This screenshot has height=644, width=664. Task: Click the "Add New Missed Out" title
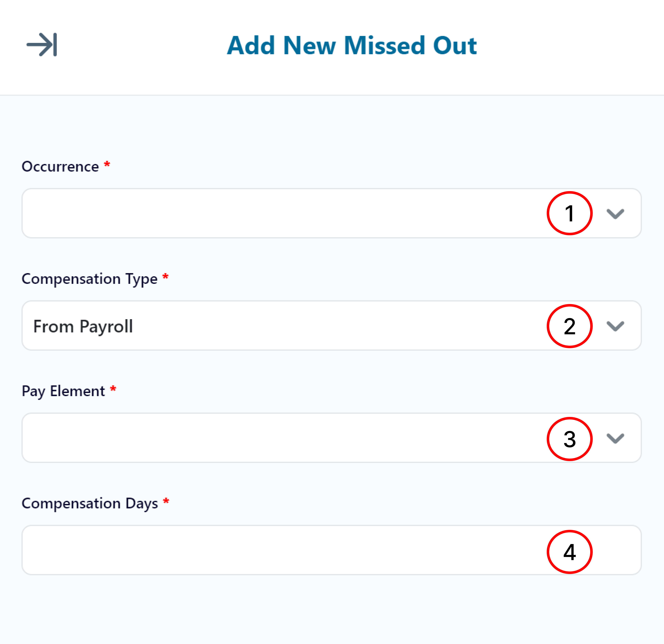click(x=352, y=45)
